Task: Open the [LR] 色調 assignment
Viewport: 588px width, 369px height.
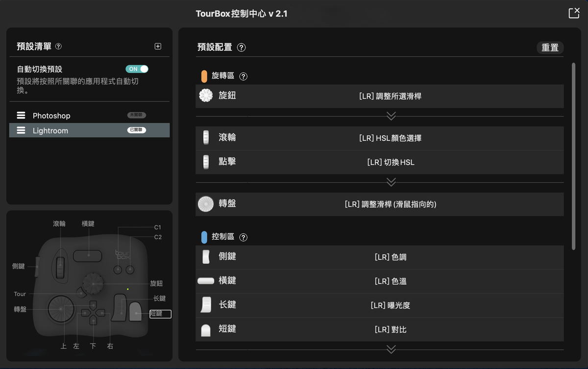Action: pyautogui.click(x=390, y=257)
